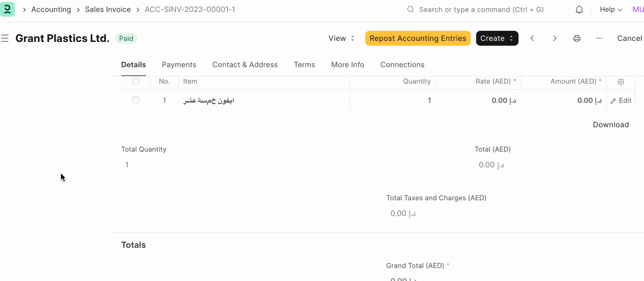Focus the search command bar
Image resolution: width=644 pixels, height=281 pixels.
coord(481,10)
